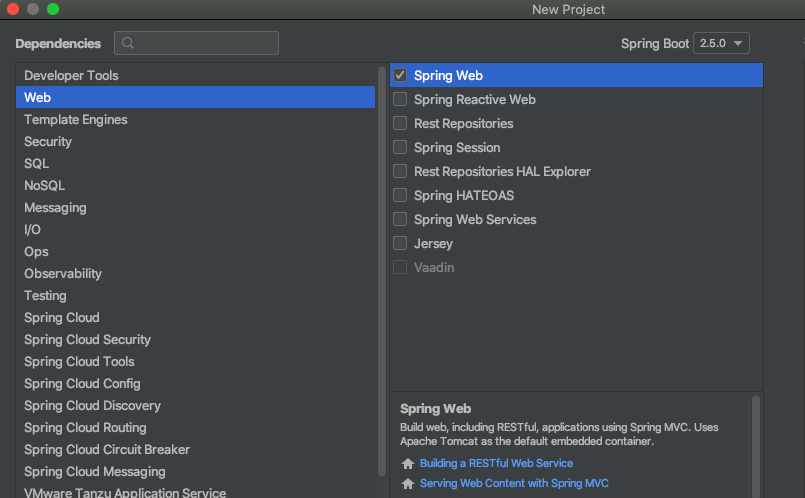Open Spring Cloud Discovery category

coord(196,406)
